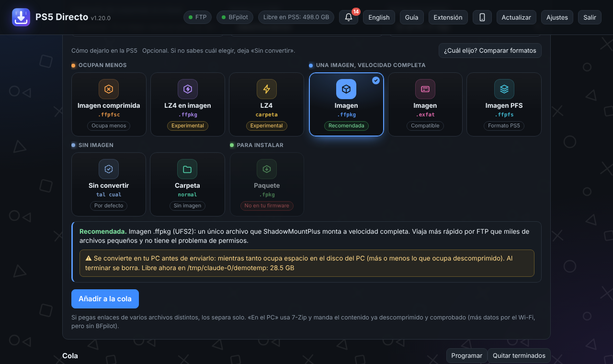Click the "Cola" section heading

70,356
